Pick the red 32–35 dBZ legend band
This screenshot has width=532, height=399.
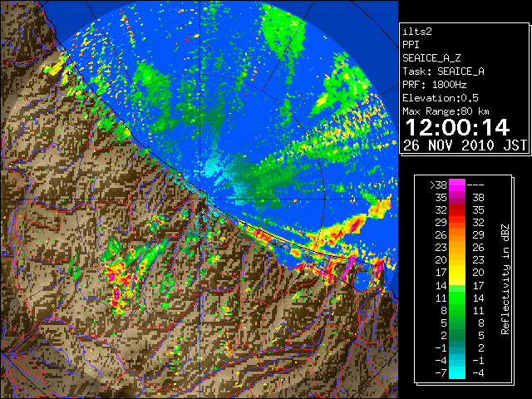pyautogui.click(x=457, y=210)
